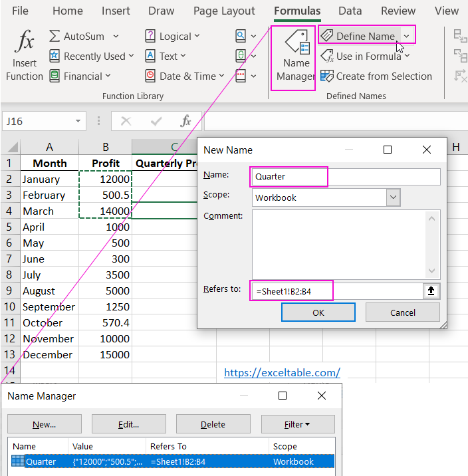Switch to the Page Layout tab
This screenshot has width=468, height=476.
click(x=224, y=11)
